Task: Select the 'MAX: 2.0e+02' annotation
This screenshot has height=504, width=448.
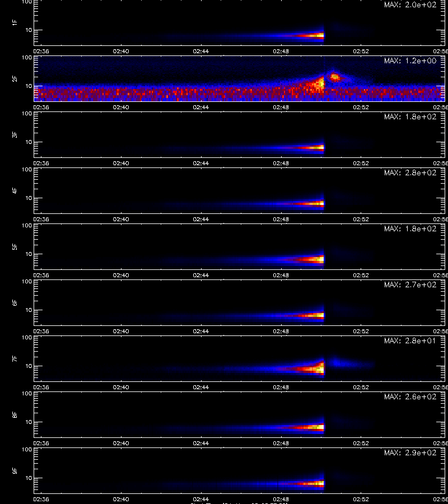Action: pos(410,5)
